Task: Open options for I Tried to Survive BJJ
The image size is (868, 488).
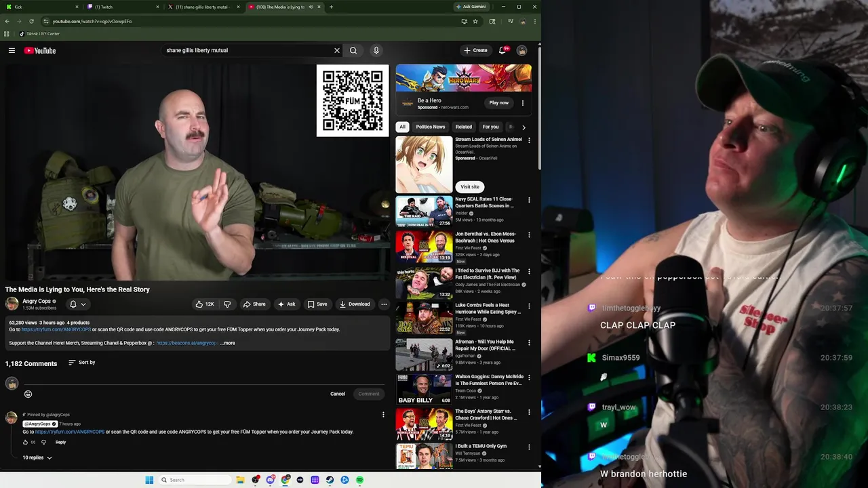Action: point(529,271)
